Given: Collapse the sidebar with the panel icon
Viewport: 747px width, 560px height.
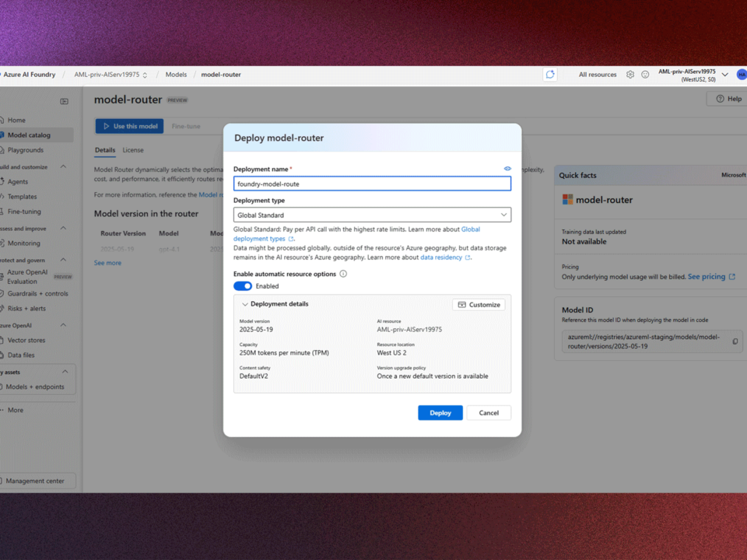Looking at the screenshot, I should click(x=65, y=101).
